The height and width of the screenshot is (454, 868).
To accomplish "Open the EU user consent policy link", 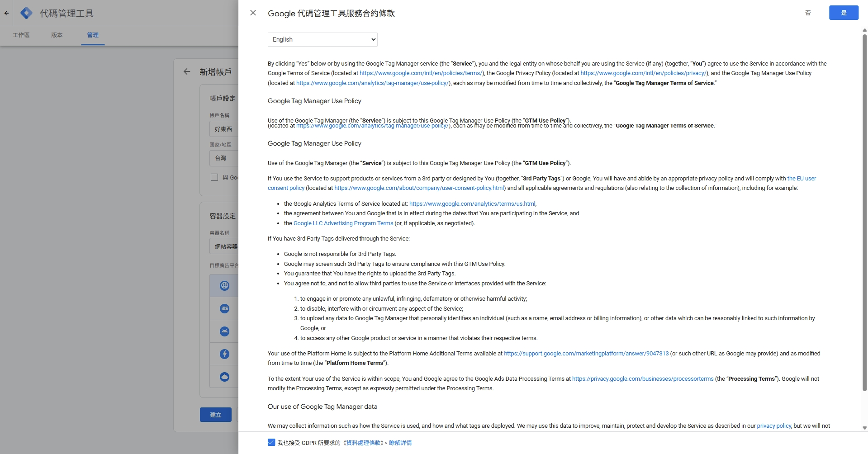I will click(802, 179).
